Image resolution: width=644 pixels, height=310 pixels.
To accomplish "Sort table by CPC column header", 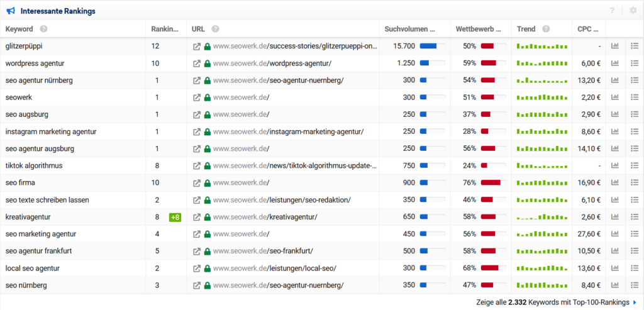I will coord(587,29).
